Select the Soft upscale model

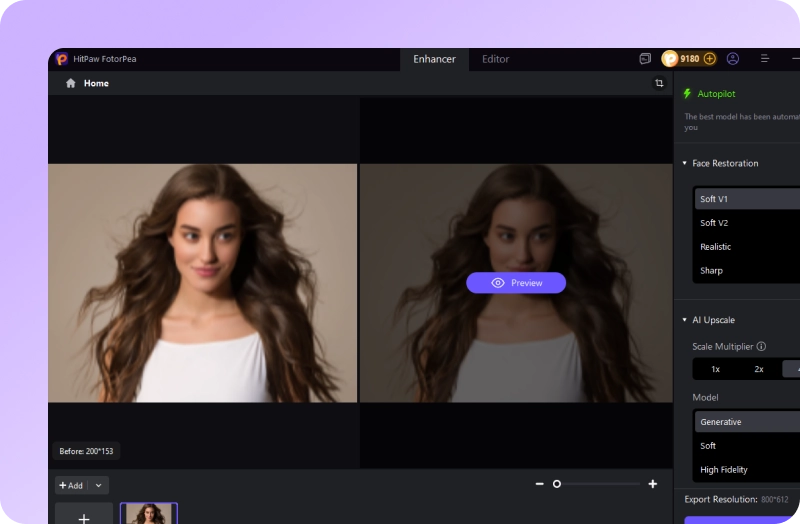pos(747,446)
